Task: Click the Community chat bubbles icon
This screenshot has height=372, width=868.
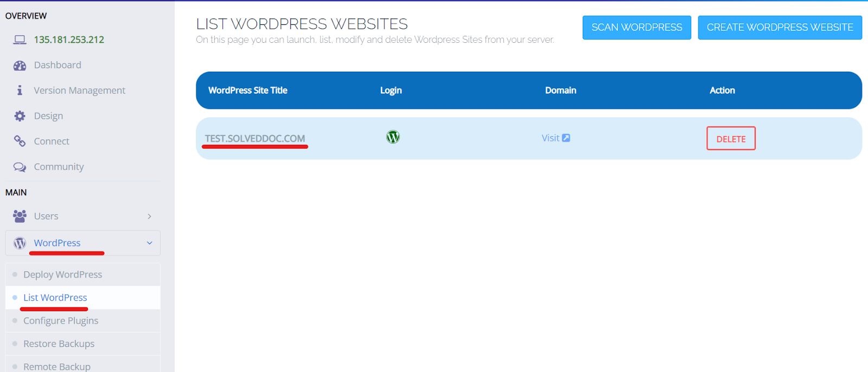Action: [20, 166]
